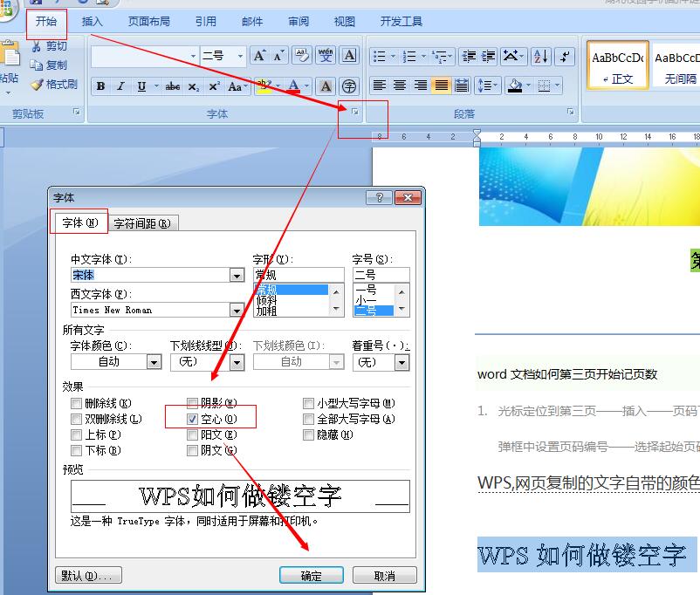Confirm with 确定 button
This screenshot has width=700, height=595.
312,576
